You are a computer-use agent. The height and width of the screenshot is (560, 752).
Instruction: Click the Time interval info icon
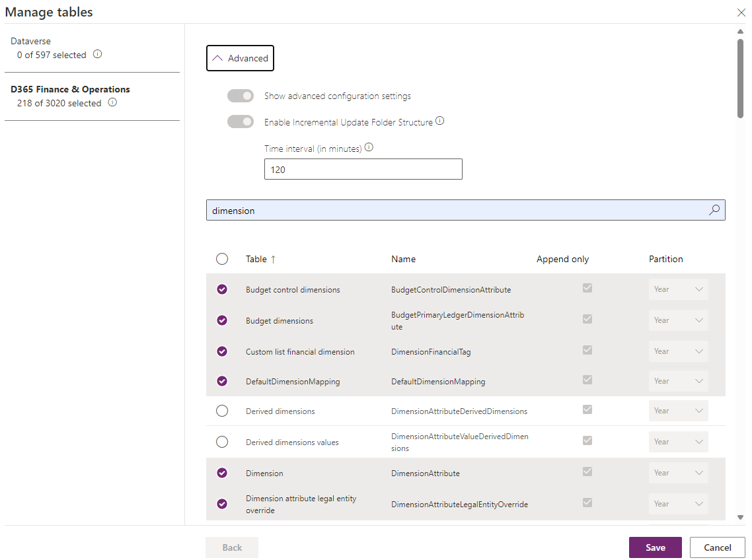[x=369, y=147]
